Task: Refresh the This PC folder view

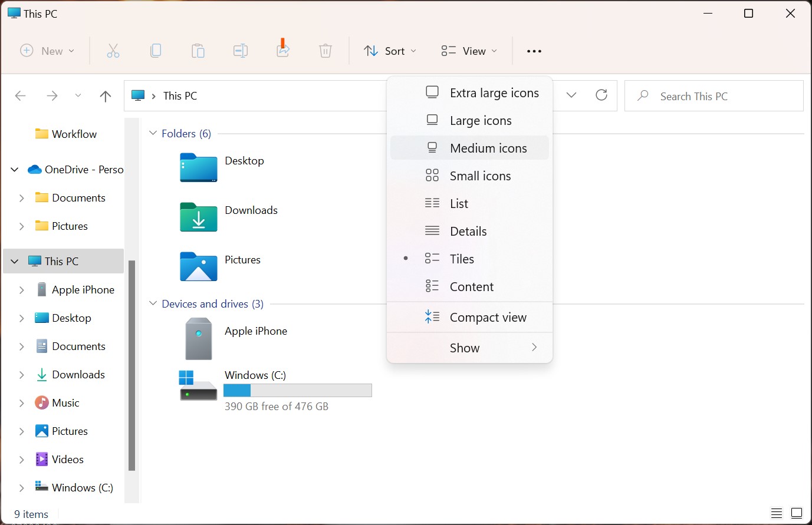Action: (x=601, y=95)
